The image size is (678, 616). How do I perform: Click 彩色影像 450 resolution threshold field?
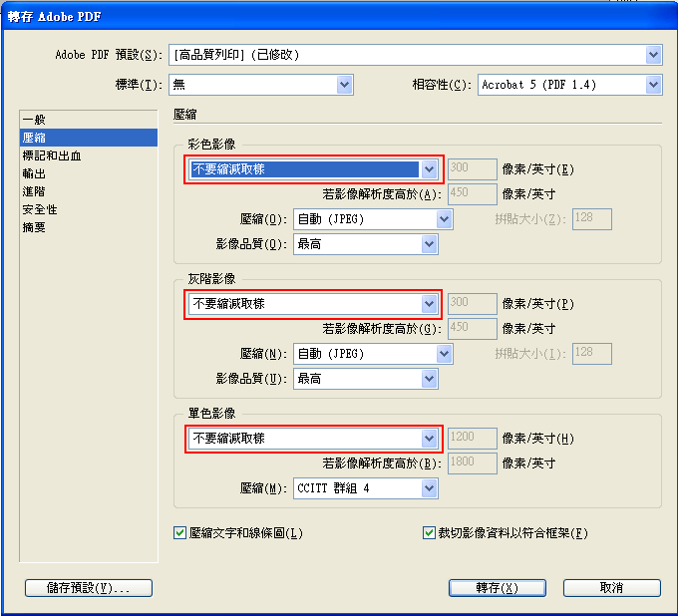pyautogui.click(x=473, y=194)
